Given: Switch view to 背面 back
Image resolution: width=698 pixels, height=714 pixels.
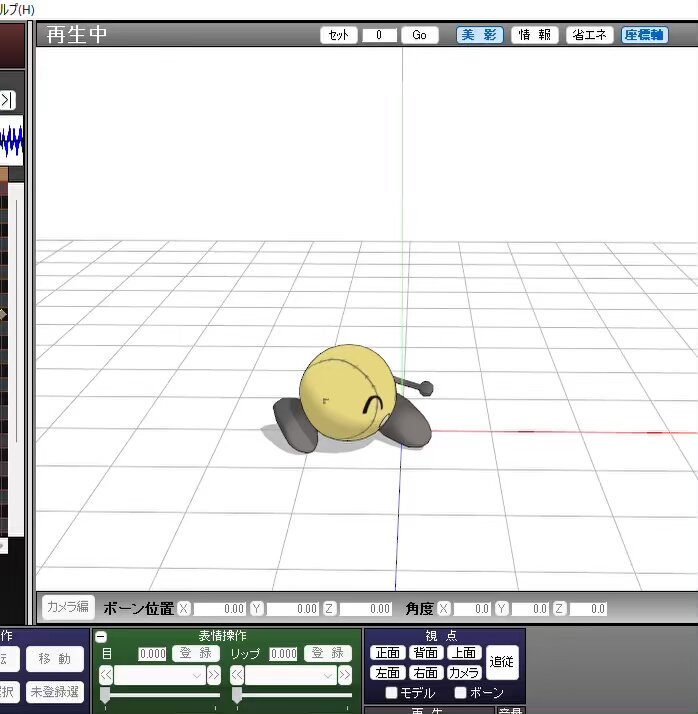Looking at the screenshot, I should (426, 653).
